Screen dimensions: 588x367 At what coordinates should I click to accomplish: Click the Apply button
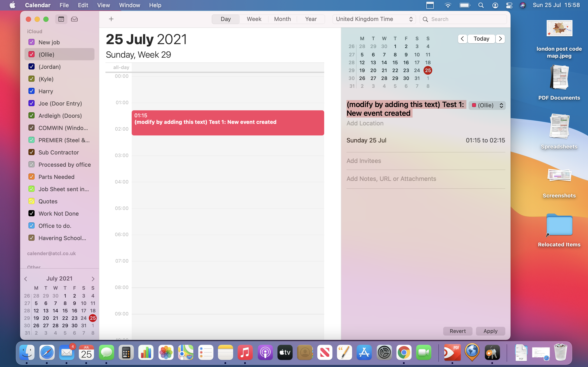click(490, 331)
